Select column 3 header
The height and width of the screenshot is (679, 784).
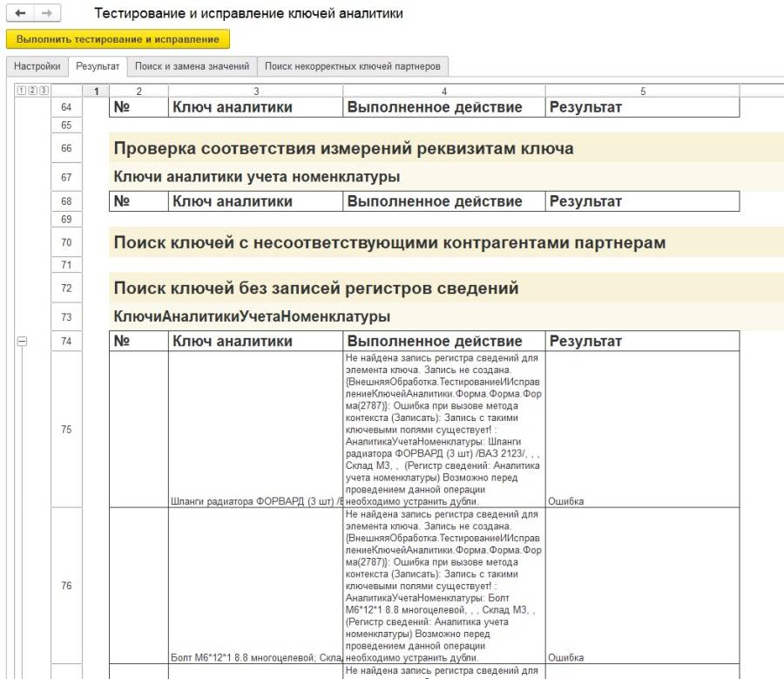(255, 91)
